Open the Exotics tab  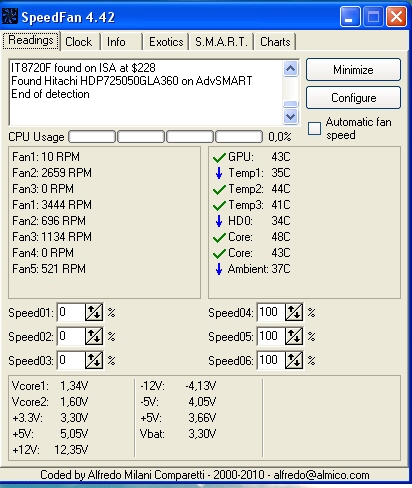[166, 42]
